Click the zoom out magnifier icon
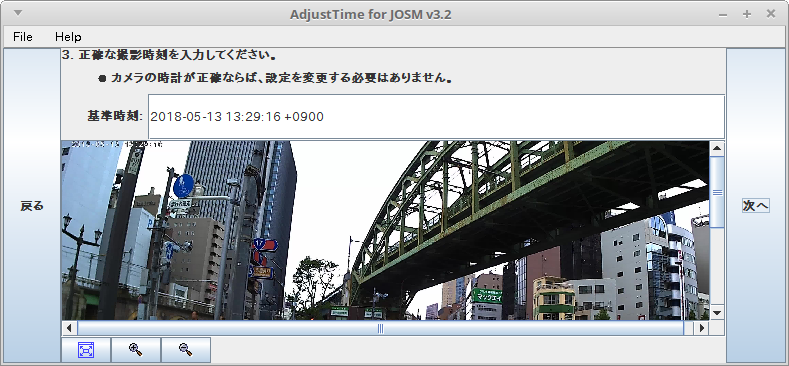The height and width of the screenshot is (366, 789). pyautogui.click(x=186, y=350)
